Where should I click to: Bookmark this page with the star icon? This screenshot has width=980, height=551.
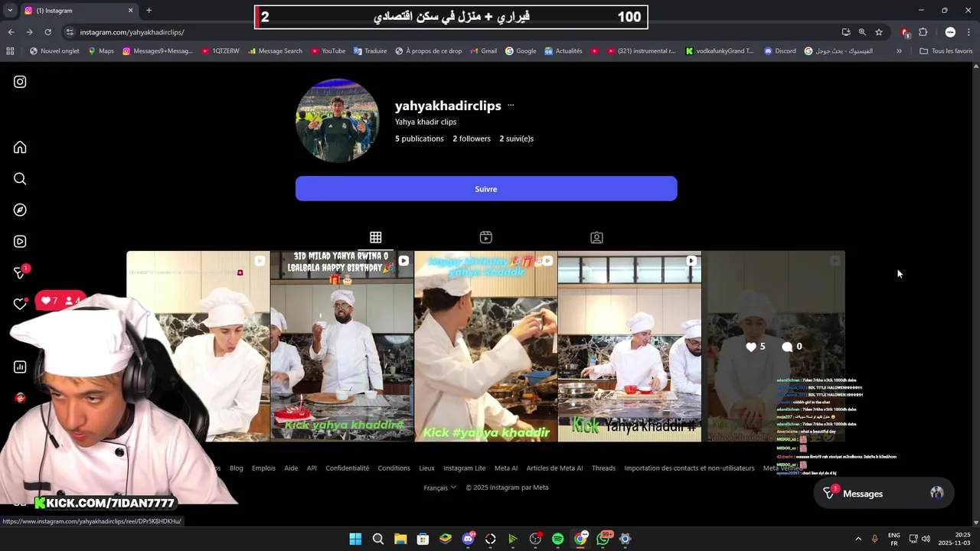coord(879,32)
